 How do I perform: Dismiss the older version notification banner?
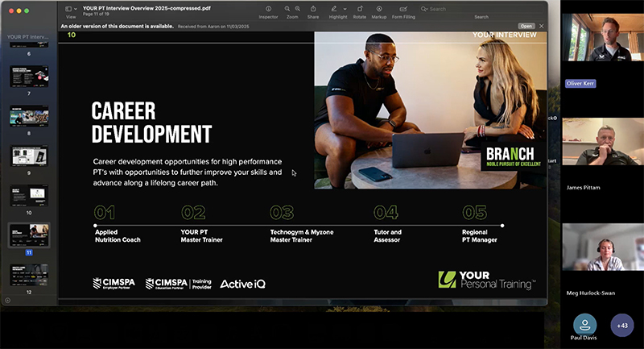541,26
